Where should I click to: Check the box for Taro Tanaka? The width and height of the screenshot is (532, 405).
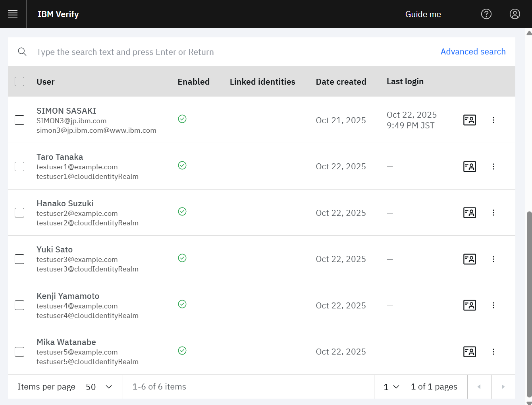[x=19, y=167]
